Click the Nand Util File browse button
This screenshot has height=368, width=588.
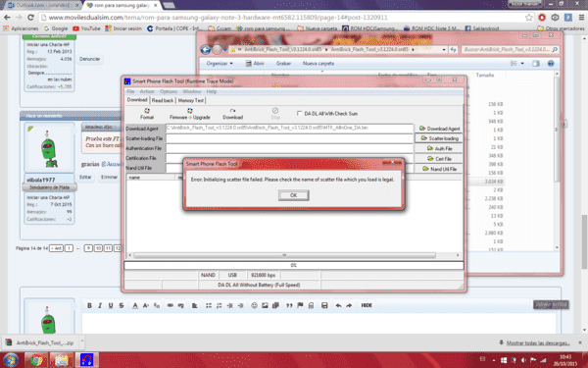coord(439,169)
